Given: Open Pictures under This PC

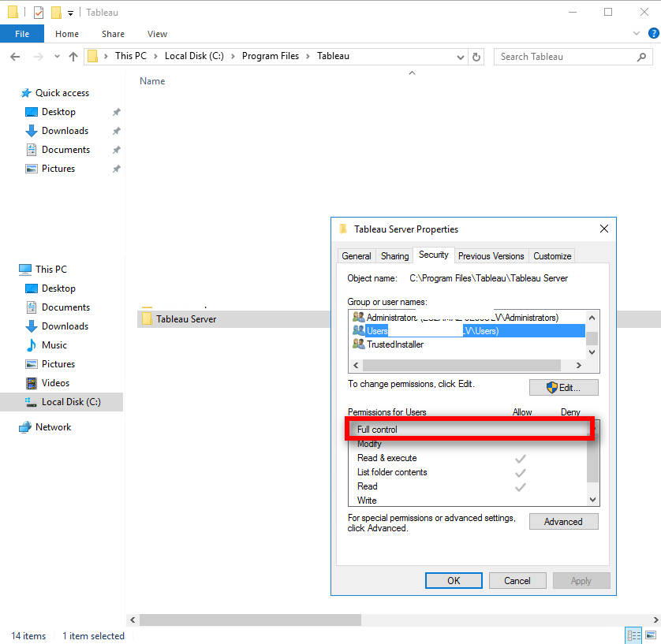Looking at the screenshot, I should tap(58, 364).
